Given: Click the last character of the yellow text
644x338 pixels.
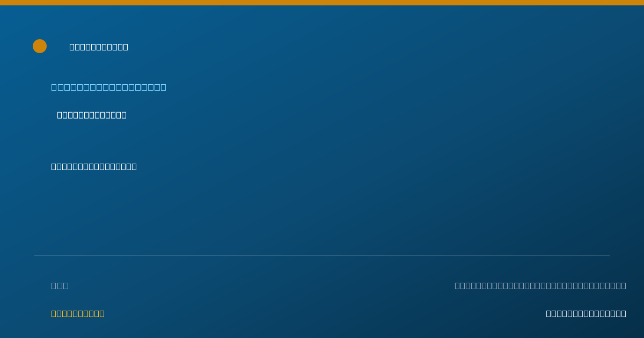Looking at the screenshot, I should pyautogui.click(x=102, y=313).
